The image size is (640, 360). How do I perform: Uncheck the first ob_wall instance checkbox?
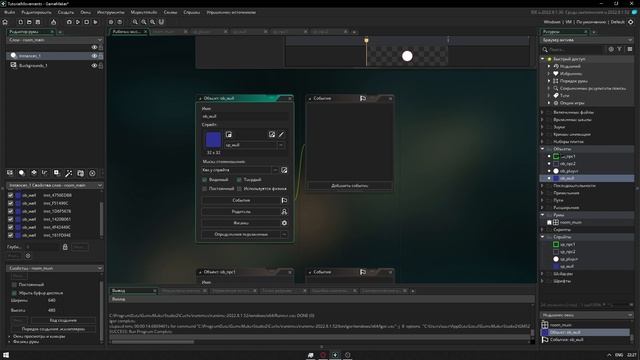[11, 196]
